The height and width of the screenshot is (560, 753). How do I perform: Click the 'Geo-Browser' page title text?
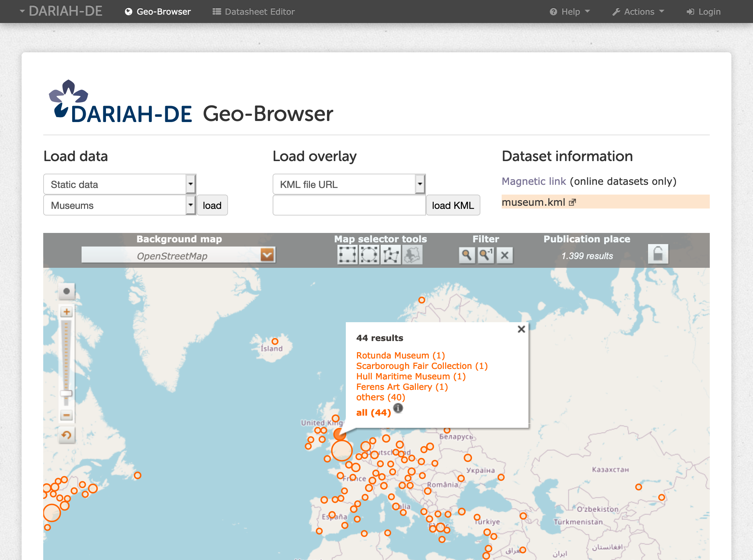pyautogui.click(x=268, y=114)
